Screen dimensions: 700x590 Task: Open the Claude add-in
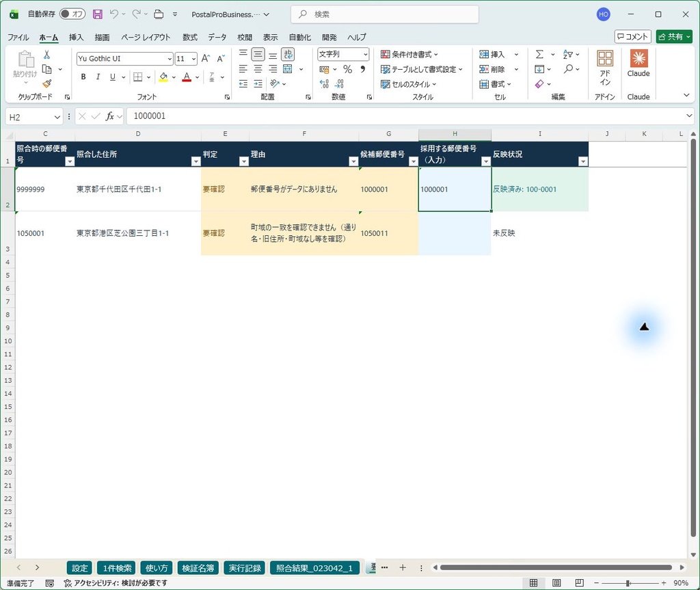[x=638, y=64]
